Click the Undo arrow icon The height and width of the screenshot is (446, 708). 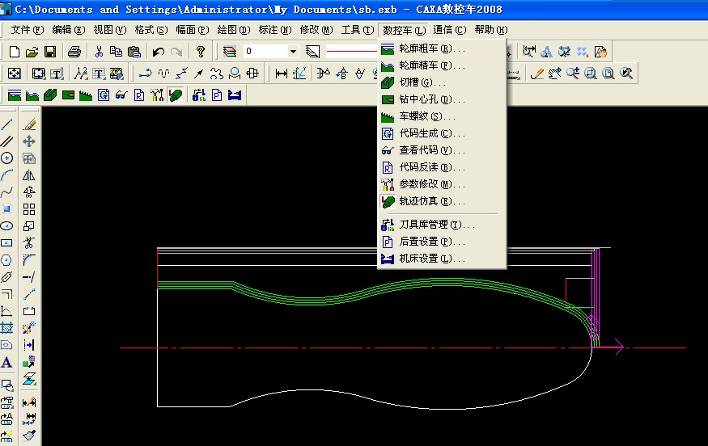[158, 51]
